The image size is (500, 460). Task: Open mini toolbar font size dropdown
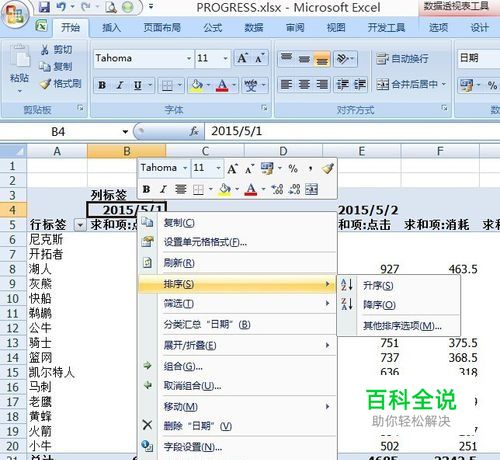(x=218, y=168)
